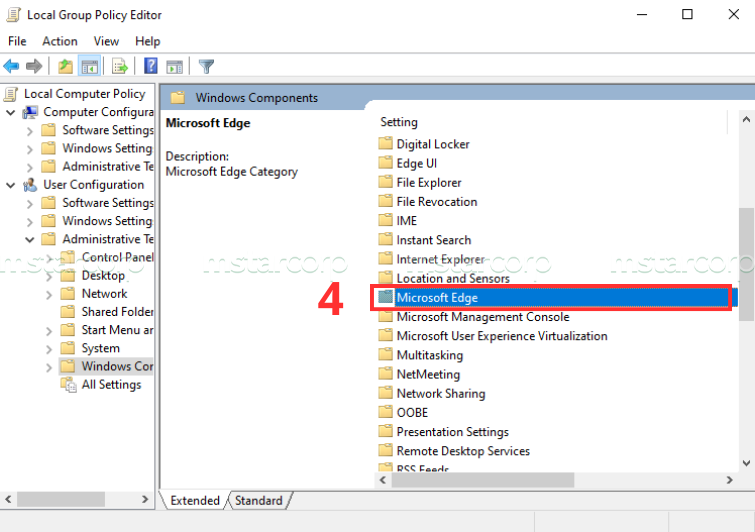755x532 pixels.
Task: Toggle the Show/Hide Action Pane icon
Action: (x=174, y=66)
